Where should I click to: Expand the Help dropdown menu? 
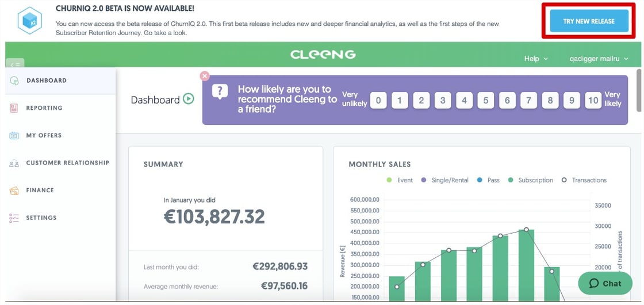coord(536,59)
